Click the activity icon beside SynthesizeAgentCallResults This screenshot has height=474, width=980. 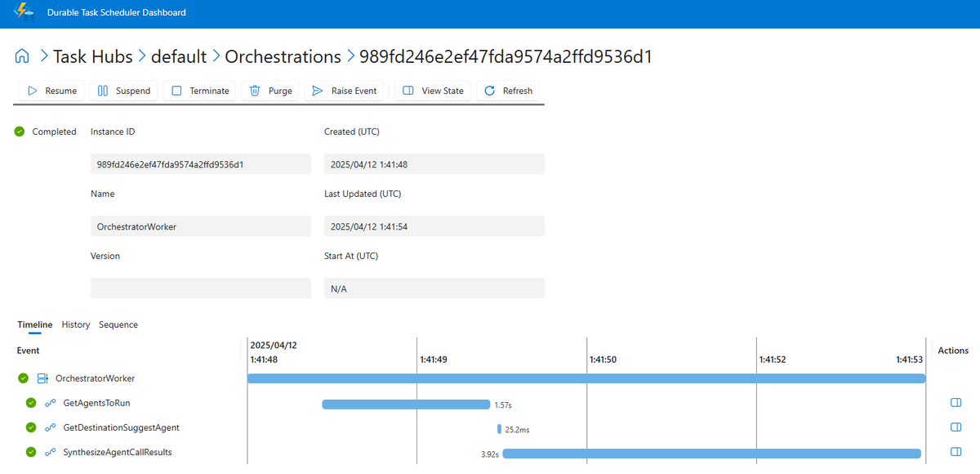51,452
